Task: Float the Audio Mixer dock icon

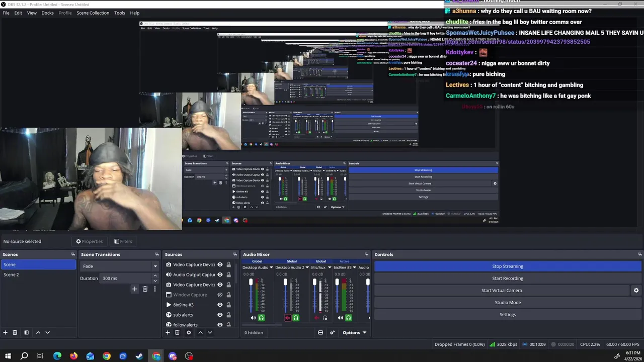Action: tap(366, 254)
